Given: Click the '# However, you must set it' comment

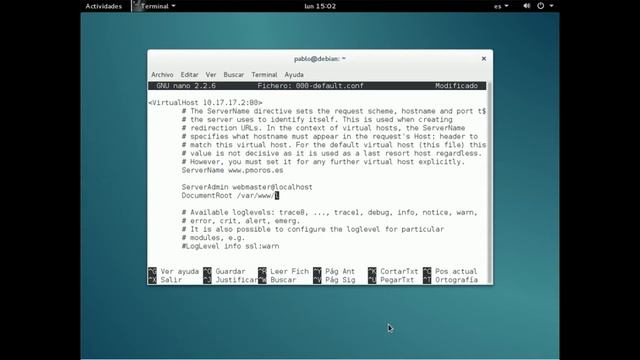Looking at the screenshot, I should pyautogui.click(x=323, y=162).
